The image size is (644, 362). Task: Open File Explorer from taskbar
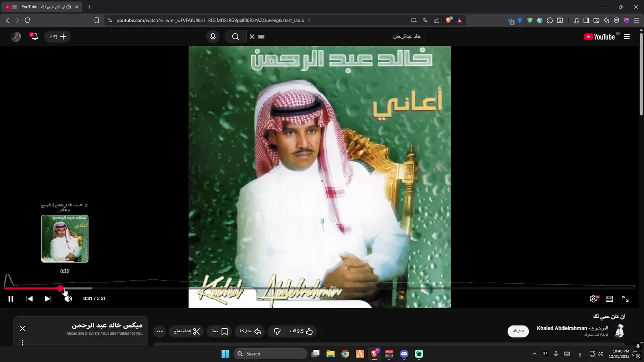331,354
